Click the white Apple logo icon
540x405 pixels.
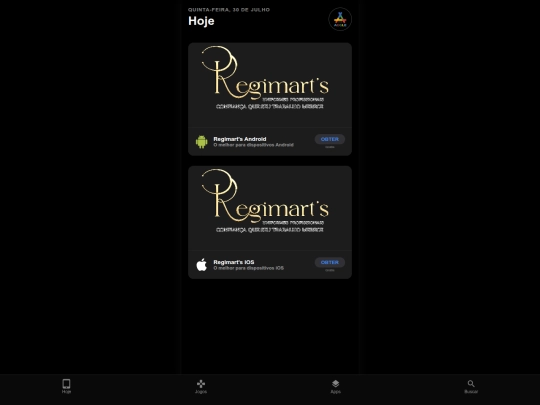click(202, 264)
